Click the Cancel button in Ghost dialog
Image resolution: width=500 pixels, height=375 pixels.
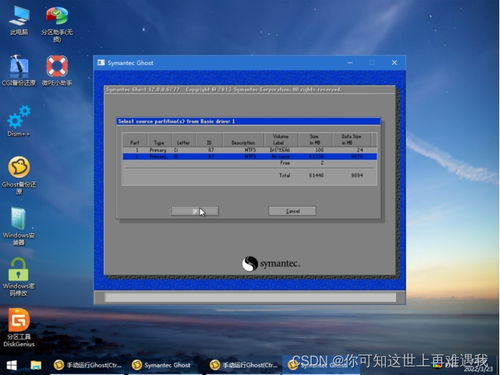coord(292,211)
